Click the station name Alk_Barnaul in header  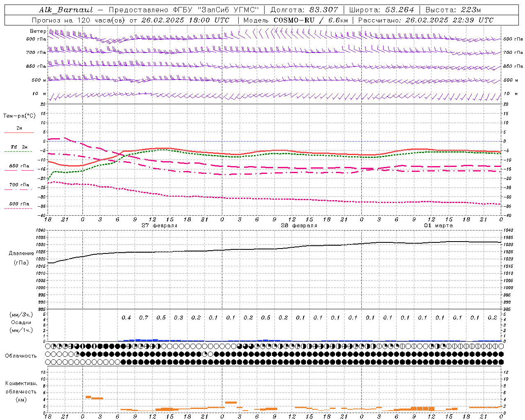pyautogui.click(x=66, y=10)
